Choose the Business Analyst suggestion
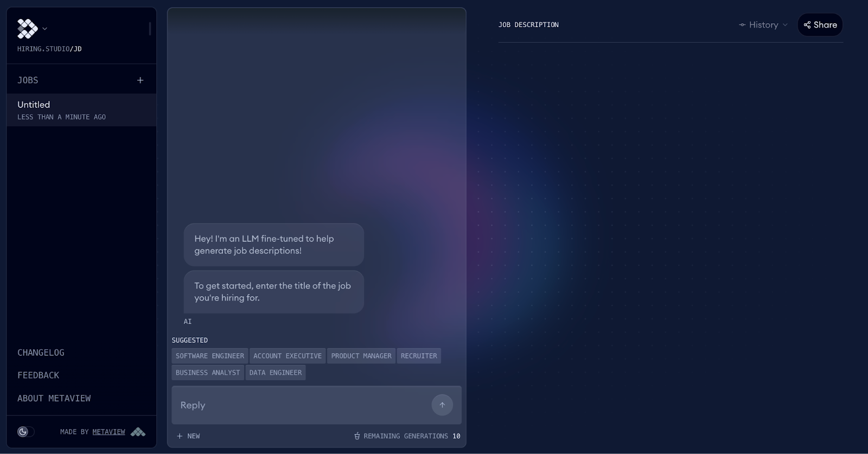The width and height of the screenshot is (868, 454). (x=208, y=373)
